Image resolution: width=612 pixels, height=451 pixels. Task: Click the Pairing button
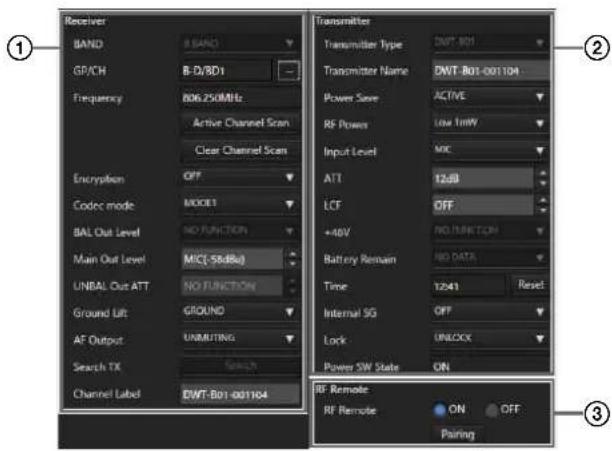[x=457, y=434]
